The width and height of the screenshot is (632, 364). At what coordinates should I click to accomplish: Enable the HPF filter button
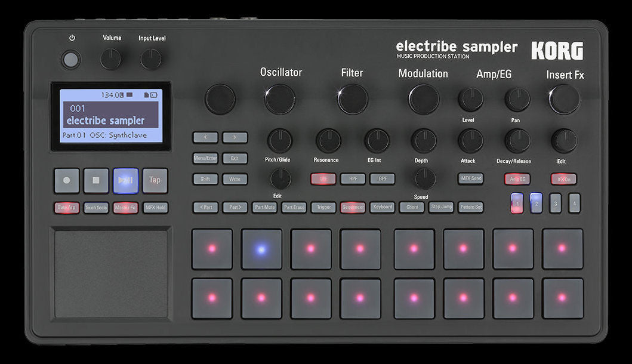353,178
